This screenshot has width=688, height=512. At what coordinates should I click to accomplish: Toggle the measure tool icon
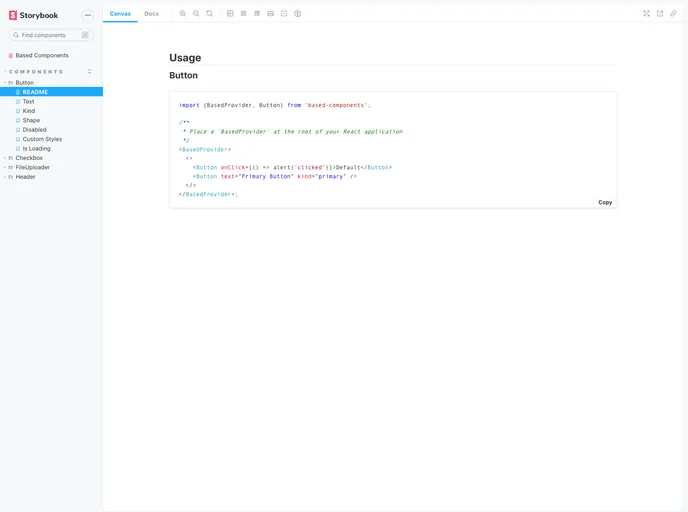click(271, 14)
